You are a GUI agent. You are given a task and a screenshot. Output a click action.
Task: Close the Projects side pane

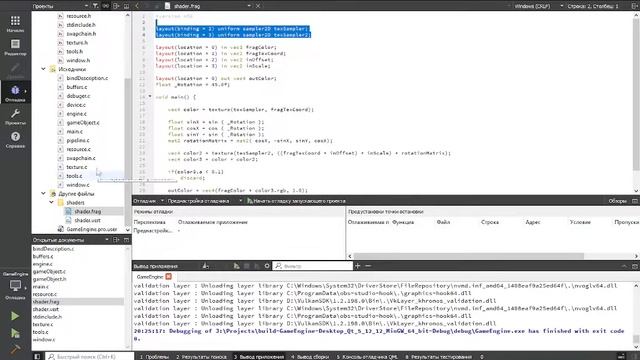coord(126,6)
